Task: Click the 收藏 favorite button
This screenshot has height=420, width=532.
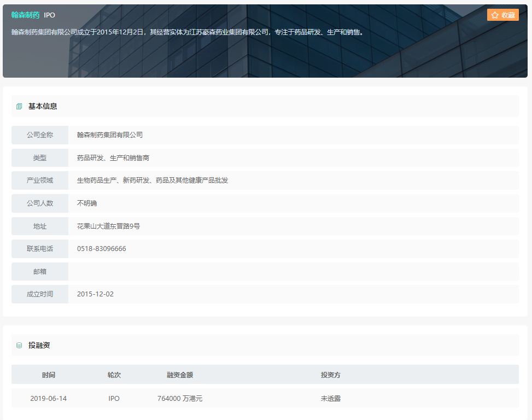Action: [503, 15]
